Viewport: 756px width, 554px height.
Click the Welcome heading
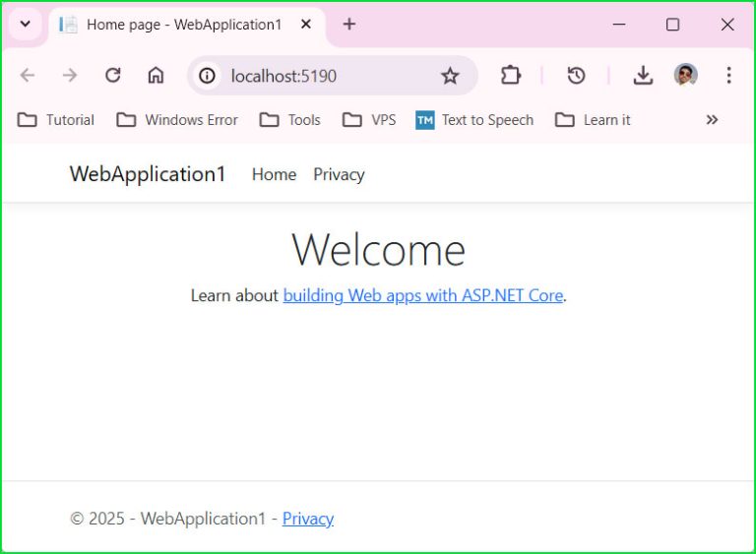[378, 250]
